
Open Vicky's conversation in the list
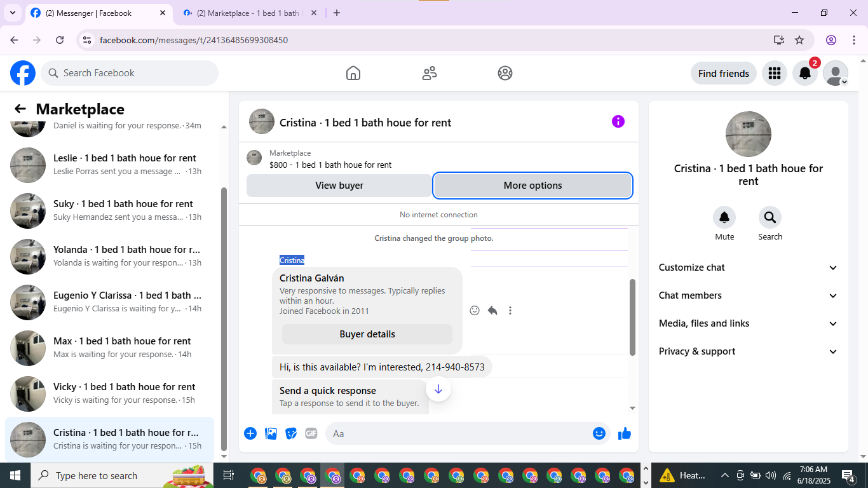pos(109,393)
